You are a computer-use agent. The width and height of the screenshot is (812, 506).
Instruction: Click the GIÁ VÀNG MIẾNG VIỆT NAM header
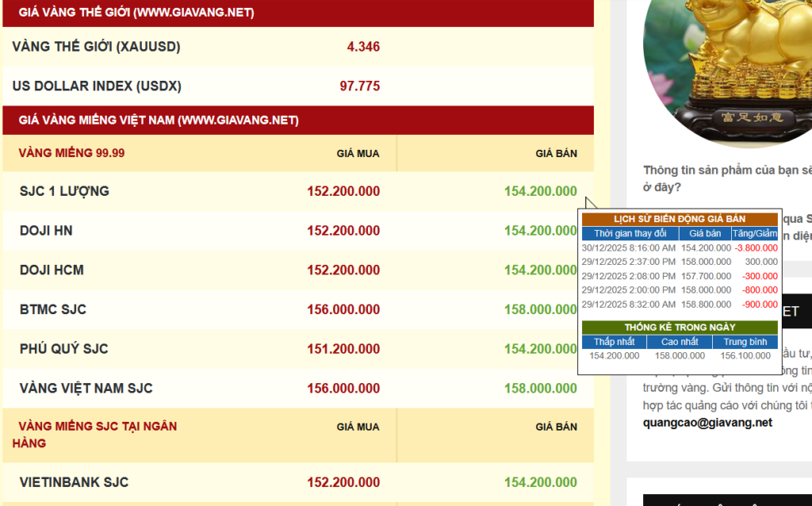[159, 121]
